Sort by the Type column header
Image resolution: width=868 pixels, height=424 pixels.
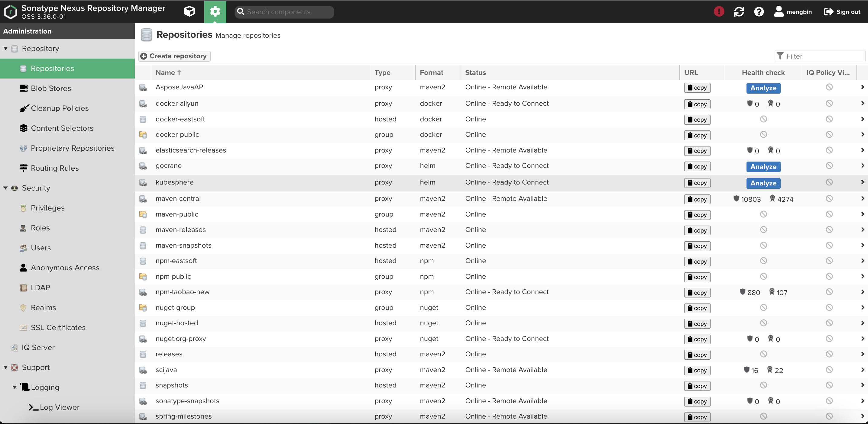393,72
